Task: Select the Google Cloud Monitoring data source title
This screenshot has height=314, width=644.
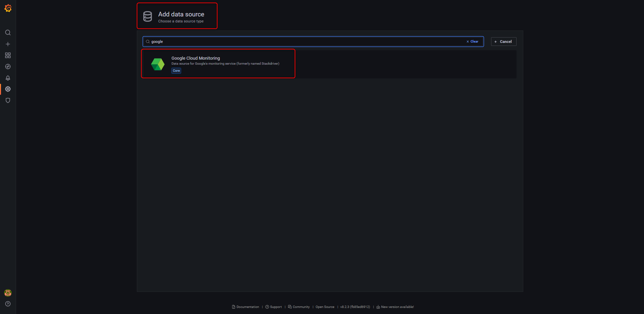Action: (196, 58)
